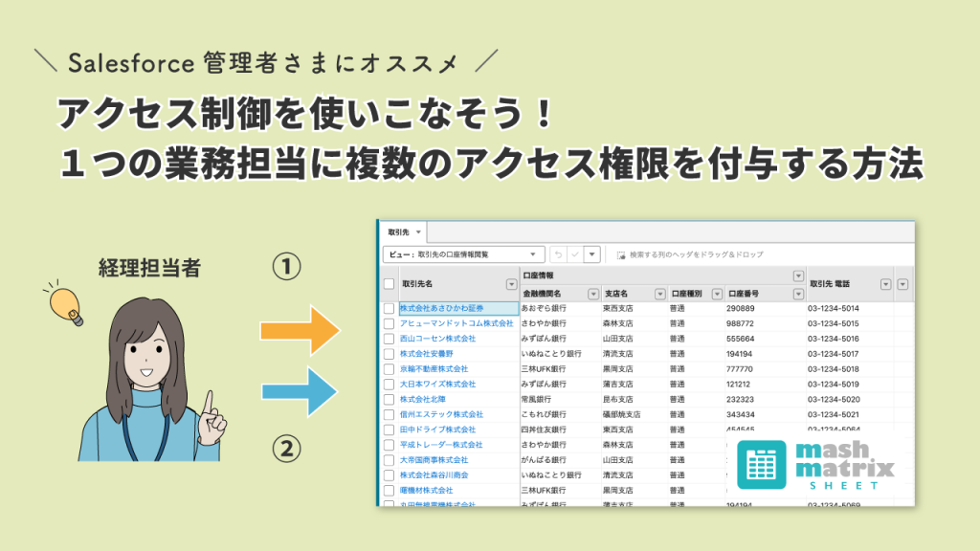Select phone number 03-1234-5020
The image size is (980, 551).
pyautogui.click(x=834, y=399)
